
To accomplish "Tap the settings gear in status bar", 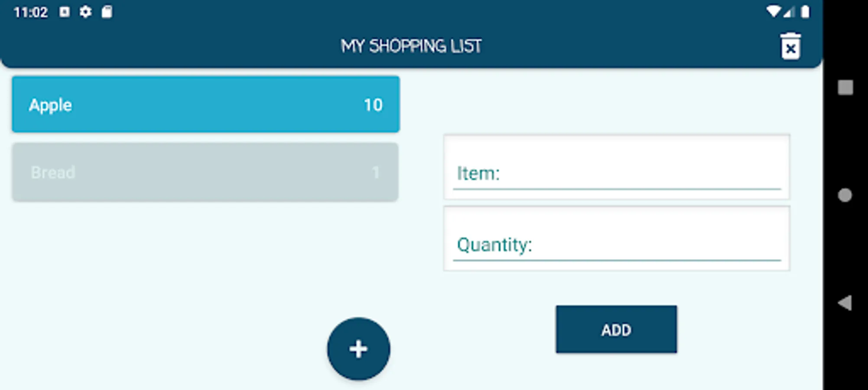I will click(85, 12).
